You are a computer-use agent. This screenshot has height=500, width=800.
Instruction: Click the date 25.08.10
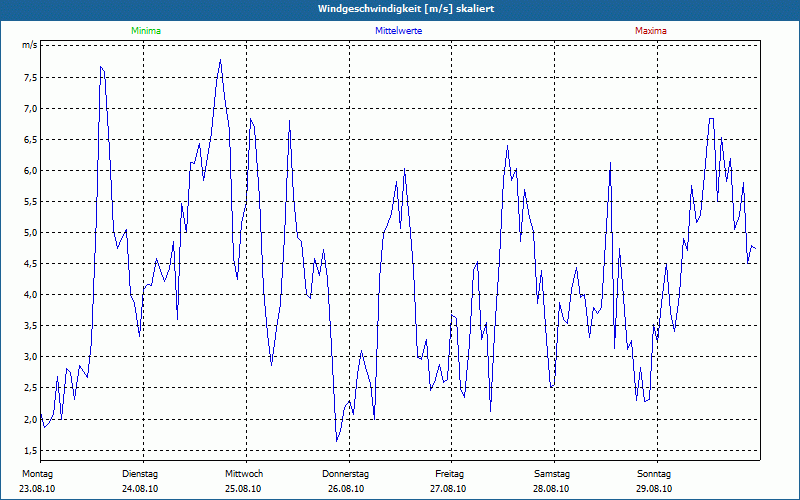pyautogui.click(x=243, y=489)
